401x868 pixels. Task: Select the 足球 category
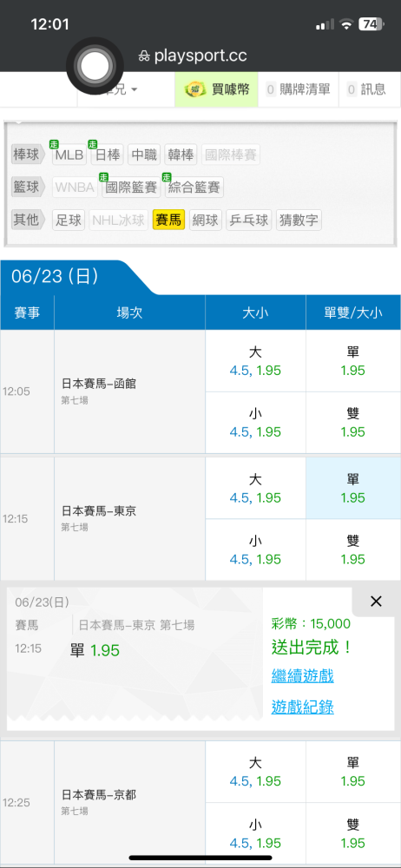(68, 220)
